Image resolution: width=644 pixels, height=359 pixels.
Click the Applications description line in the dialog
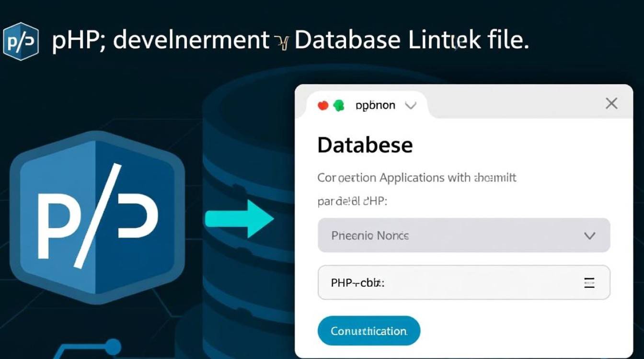[x=417, y=178]
